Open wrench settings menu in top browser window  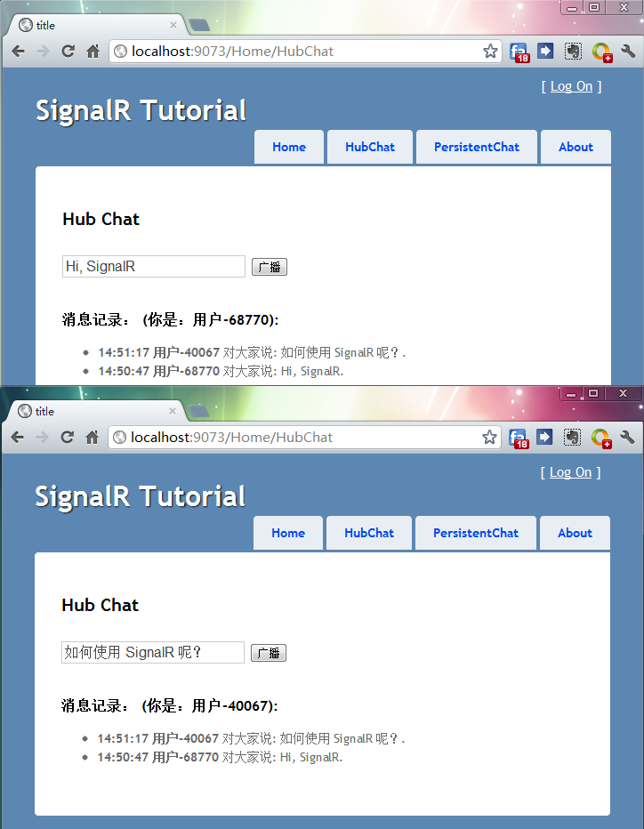point(628,52)
